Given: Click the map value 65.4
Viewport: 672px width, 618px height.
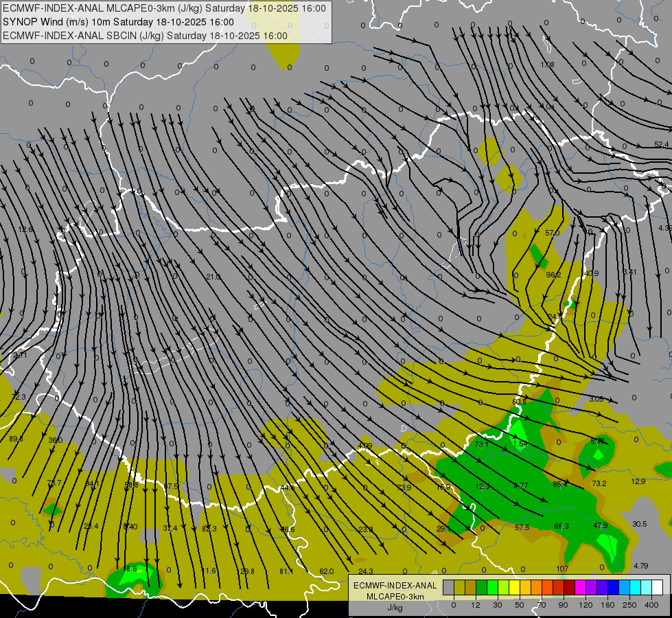Looking at the screenshot, I should coord(559,484).
